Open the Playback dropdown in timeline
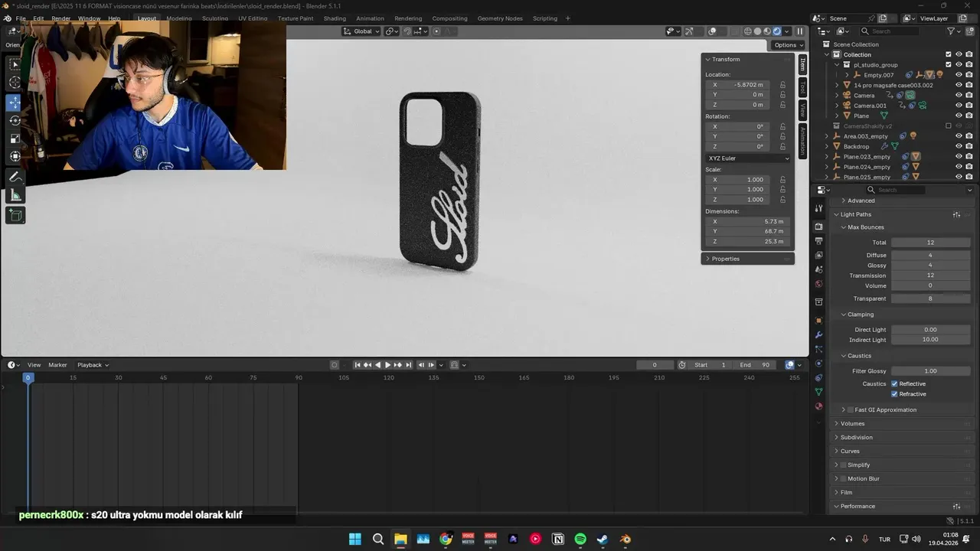 [x=93, y=365]
